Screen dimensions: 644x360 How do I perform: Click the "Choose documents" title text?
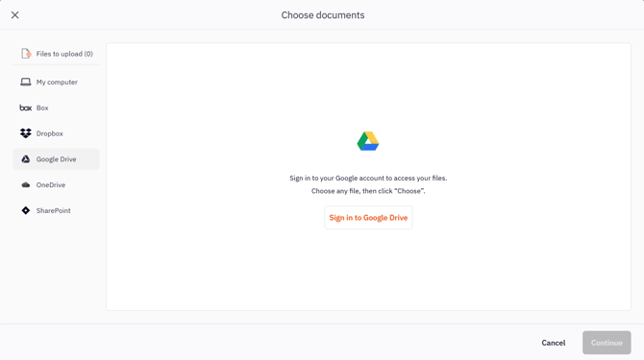point(323,15)
